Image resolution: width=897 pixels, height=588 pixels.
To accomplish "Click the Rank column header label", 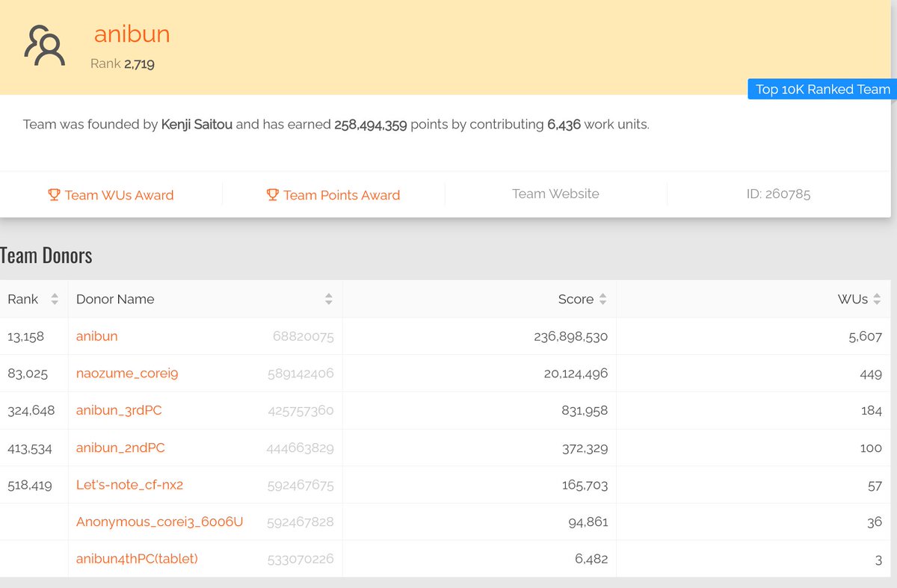I will (22, 299).
